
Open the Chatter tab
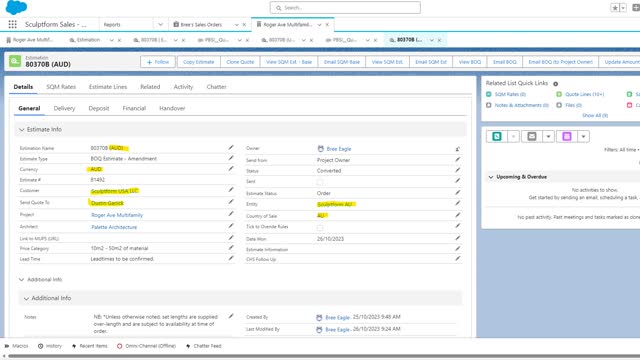pyautogui.click(x=216, y=87)
